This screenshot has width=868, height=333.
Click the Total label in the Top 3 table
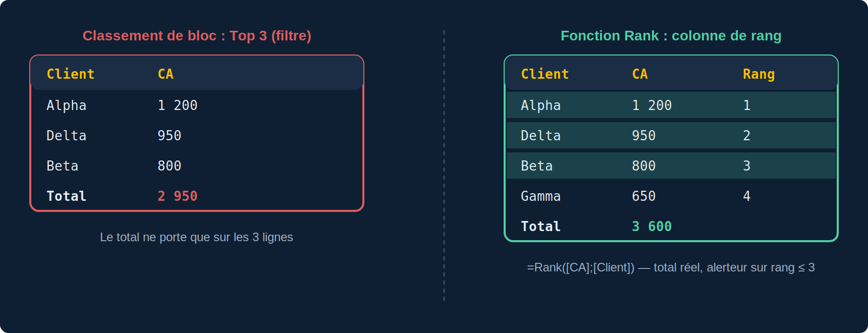[67, 196]
